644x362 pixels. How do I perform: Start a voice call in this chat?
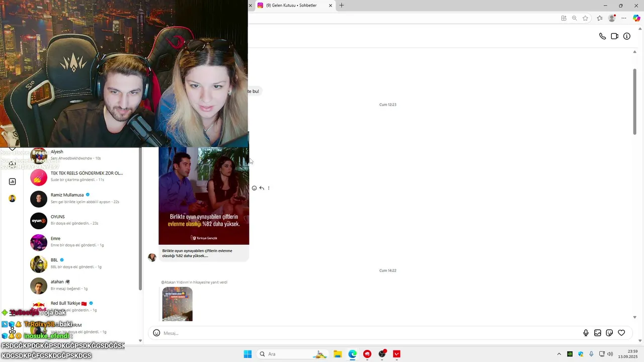[x=602, y=36]
